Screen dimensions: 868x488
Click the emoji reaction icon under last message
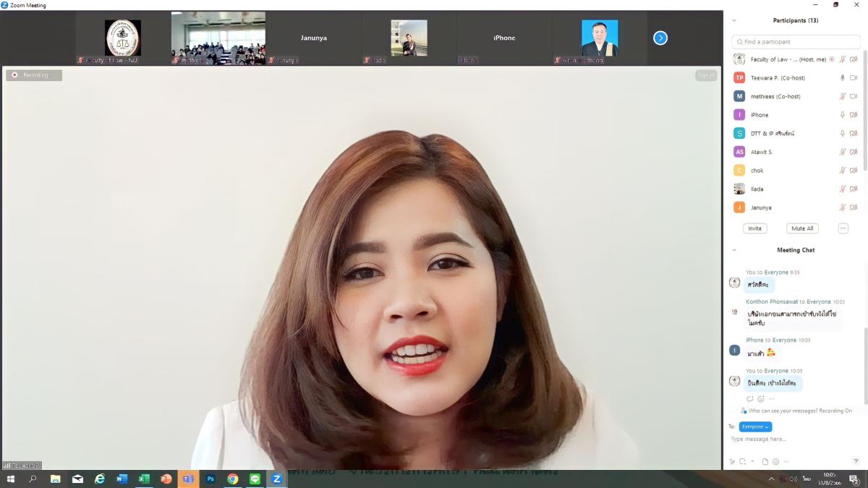[x=761, y=399]
